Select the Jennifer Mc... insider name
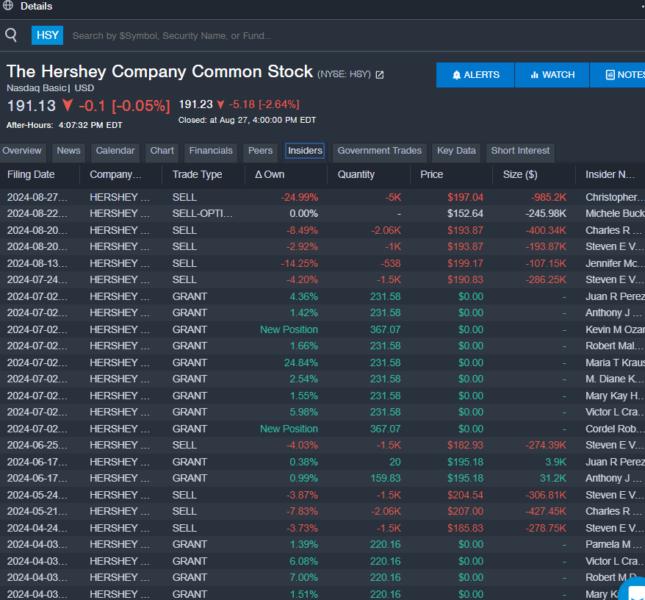This screenshot has width=645, height=600. [x=613, y=264]
